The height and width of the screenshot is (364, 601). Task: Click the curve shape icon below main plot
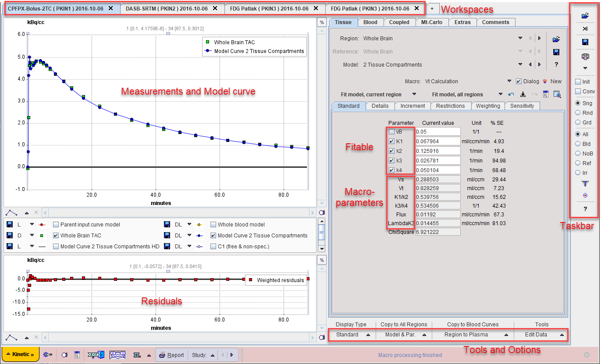[11, 213]
